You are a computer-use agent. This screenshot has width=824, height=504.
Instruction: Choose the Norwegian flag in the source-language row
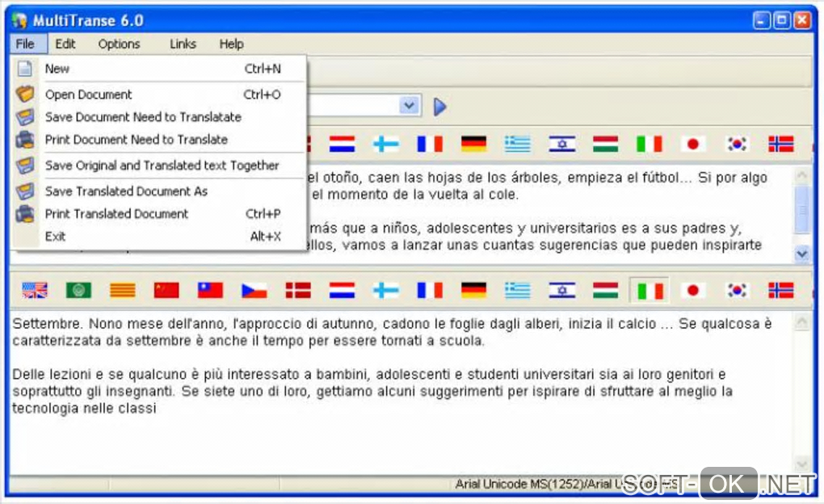pos(781,144)
